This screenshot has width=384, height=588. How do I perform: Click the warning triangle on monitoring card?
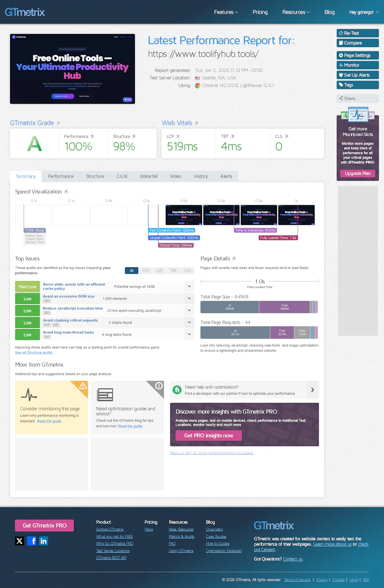pos(83,386)
